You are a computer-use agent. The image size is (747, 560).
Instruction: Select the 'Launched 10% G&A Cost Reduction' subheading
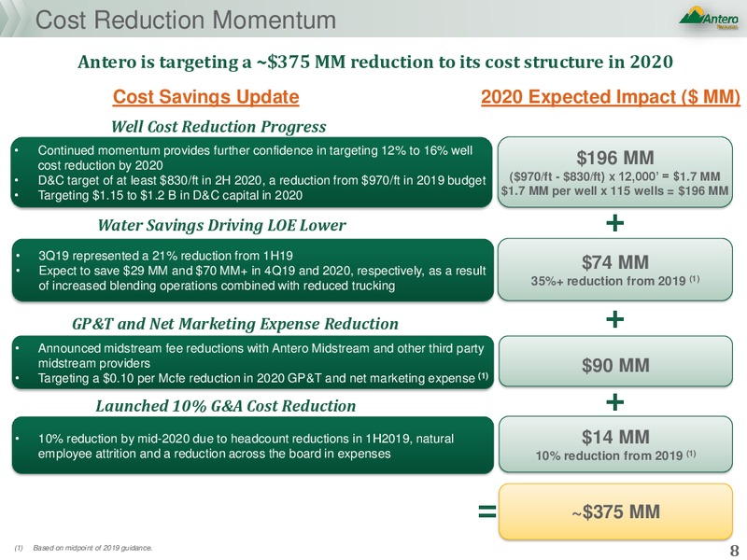226,406
